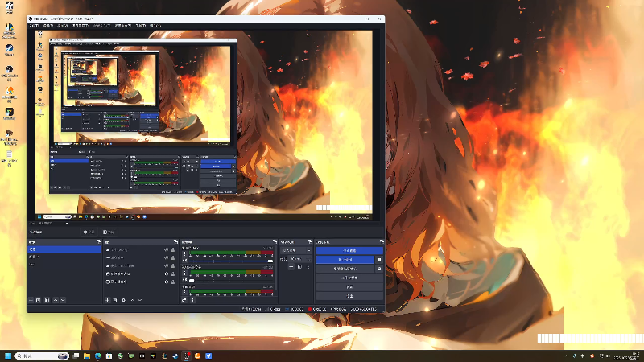This screenshot has height=362, width=644.
Task: Lock the second source in the list
Action: [x=173, y=257]
